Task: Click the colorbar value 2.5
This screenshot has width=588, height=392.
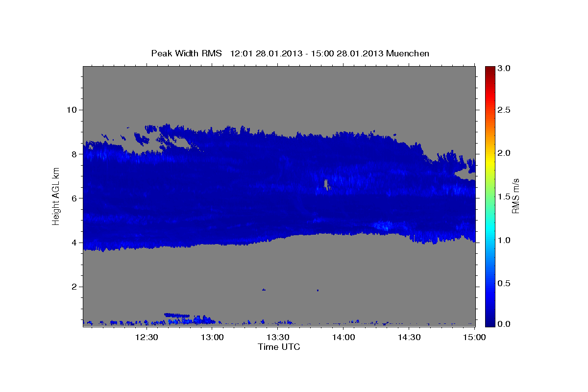Action: coord(504,110)
